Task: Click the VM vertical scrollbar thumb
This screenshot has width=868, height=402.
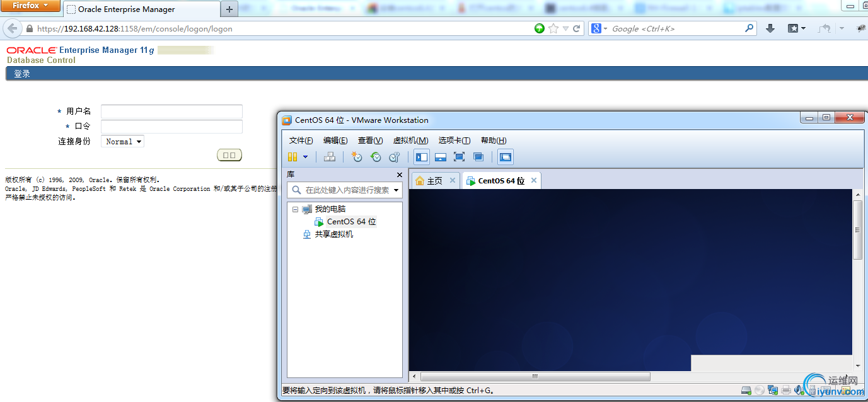Action: click(857, 230)
